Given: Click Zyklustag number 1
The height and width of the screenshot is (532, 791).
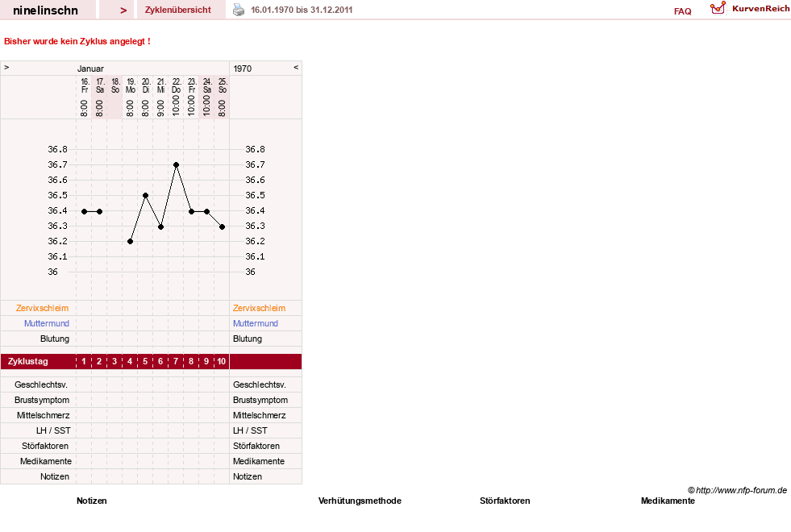Looking at the screenshot, I should [84, 362].
